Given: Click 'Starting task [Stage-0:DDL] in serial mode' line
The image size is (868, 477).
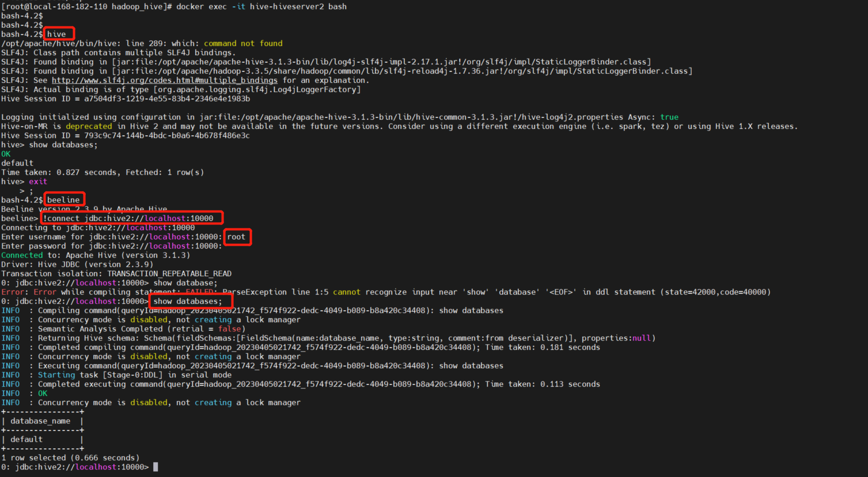Looking at the screenshot, I should click(x=116, y=375).
